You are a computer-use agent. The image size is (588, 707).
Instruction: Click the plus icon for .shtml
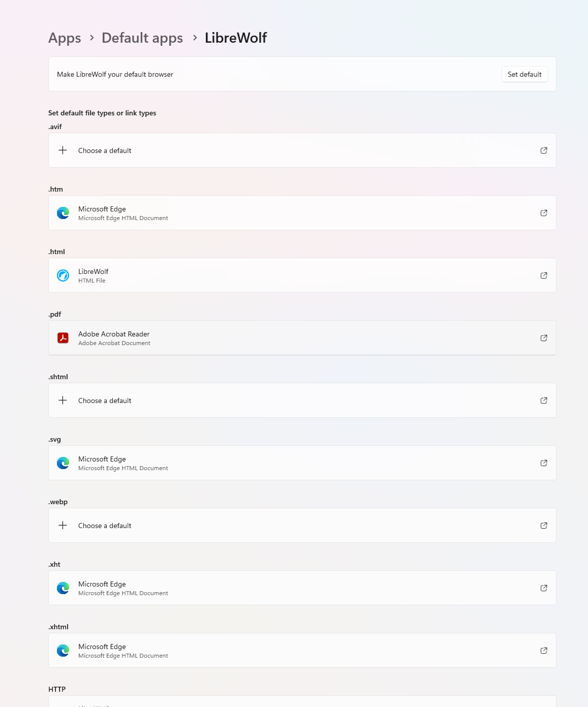tap(63, 401)
